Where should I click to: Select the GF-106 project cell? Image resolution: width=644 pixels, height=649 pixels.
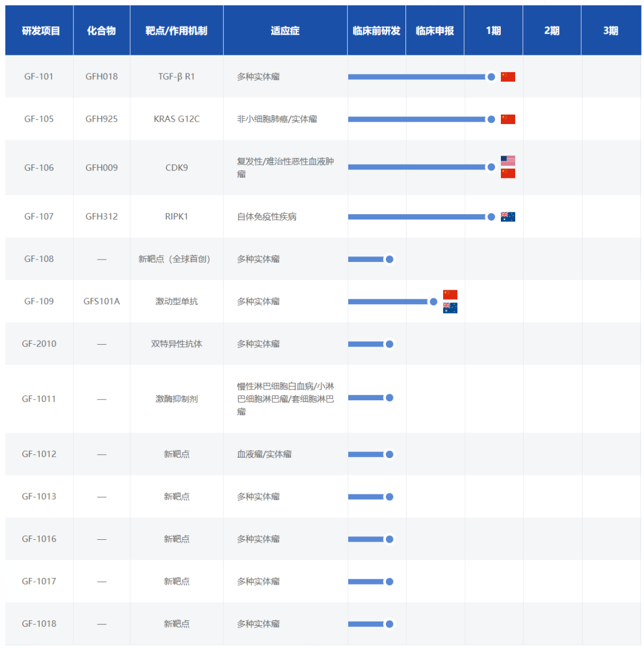click(39, 168)
